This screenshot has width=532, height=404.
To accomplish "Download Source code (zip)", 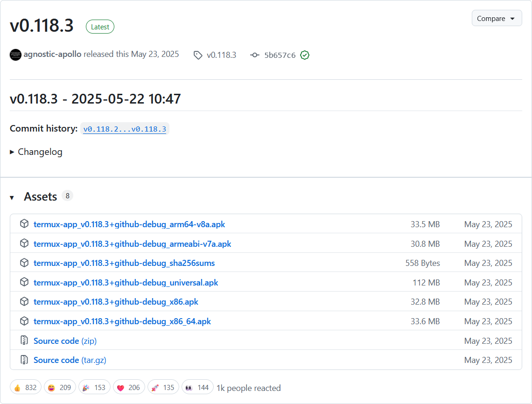I will tap(65, 341).
